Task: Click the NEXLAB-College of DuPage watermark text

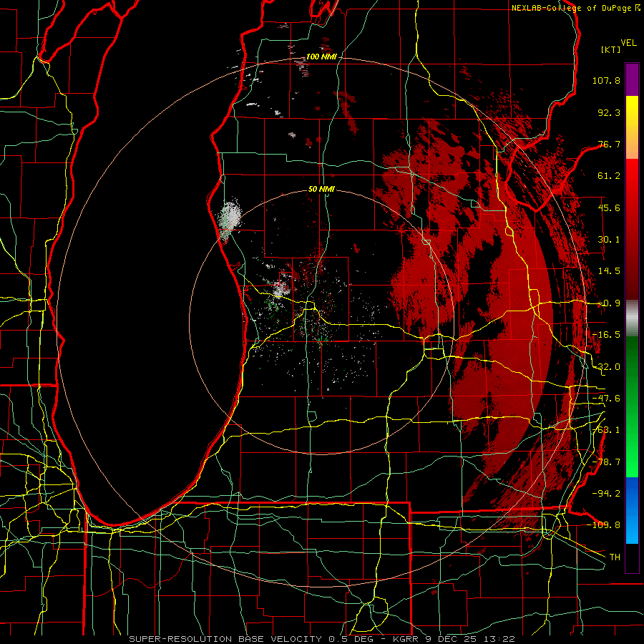Action: click(x=575, y=8)
